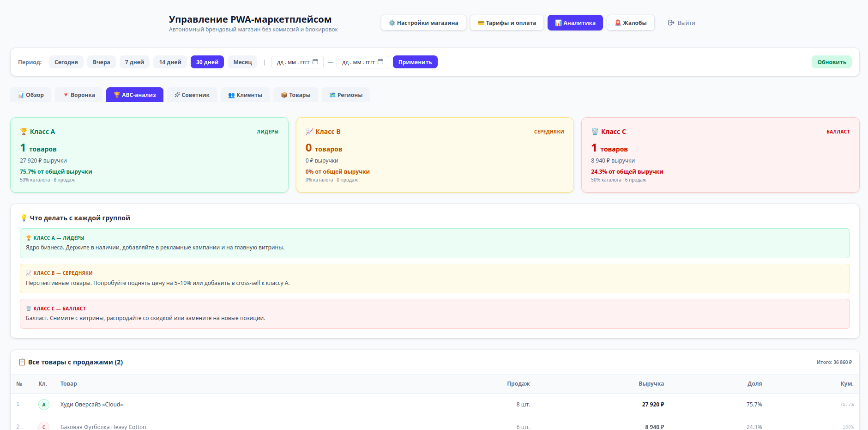Open the Жалобы section
868x430 pixels.
click(x=630, y=23)
